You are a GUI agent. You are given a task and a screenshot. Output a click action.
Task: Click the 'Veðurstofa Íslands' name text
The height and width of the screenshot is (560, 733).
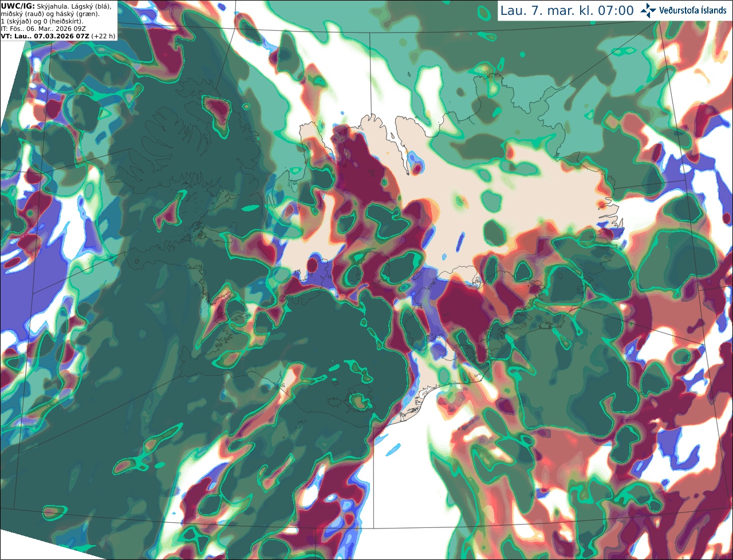[693, 10]
